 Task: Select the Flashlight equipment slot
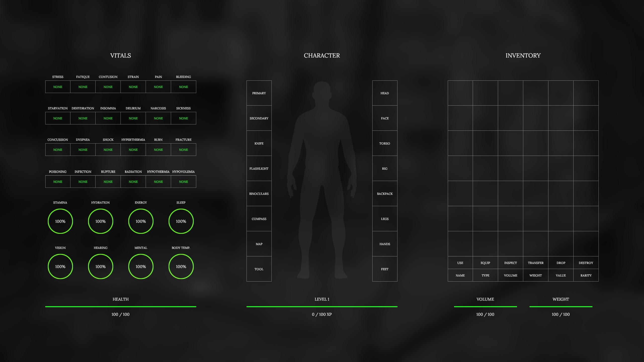(259, 168)
